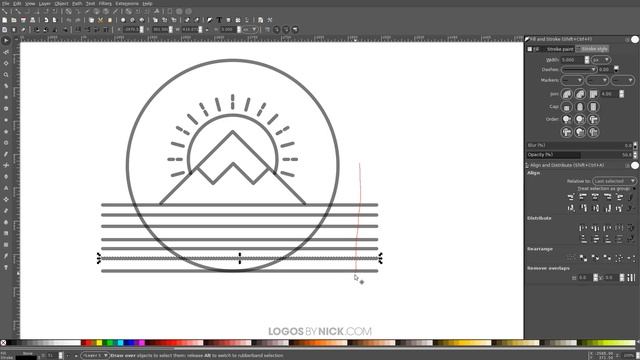This screenshot has width=640, height=360.
Task: Click the Remove overlaps apply icon
Action: 631,278
